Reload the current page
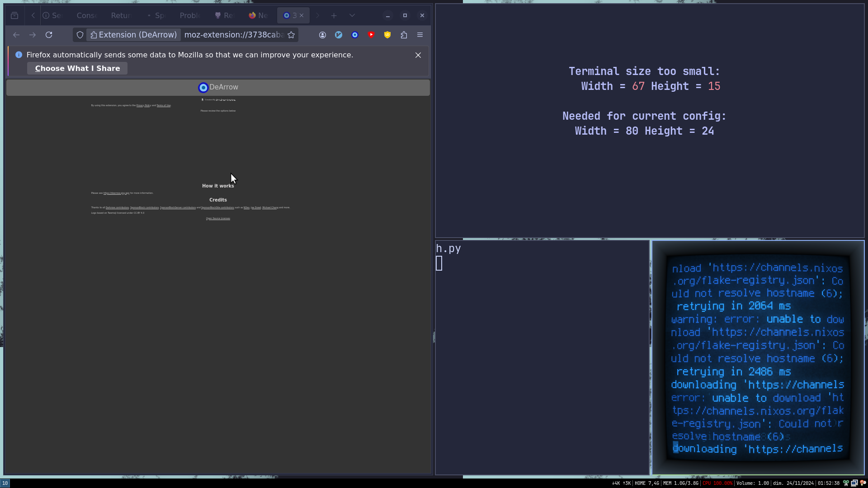868x488 pixels. 49,35
